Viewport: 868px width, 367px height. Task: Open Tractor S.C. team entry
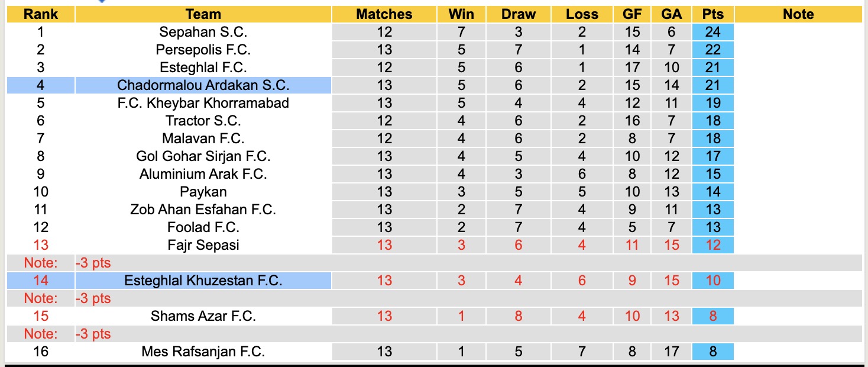coord(203,121)
